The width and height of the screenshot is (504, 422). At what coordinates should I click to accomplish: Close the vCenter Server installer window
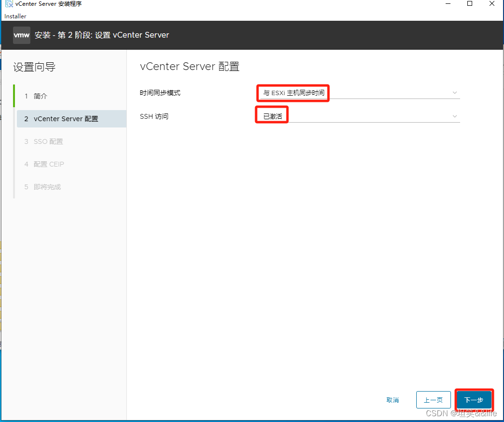pos(492,3)
